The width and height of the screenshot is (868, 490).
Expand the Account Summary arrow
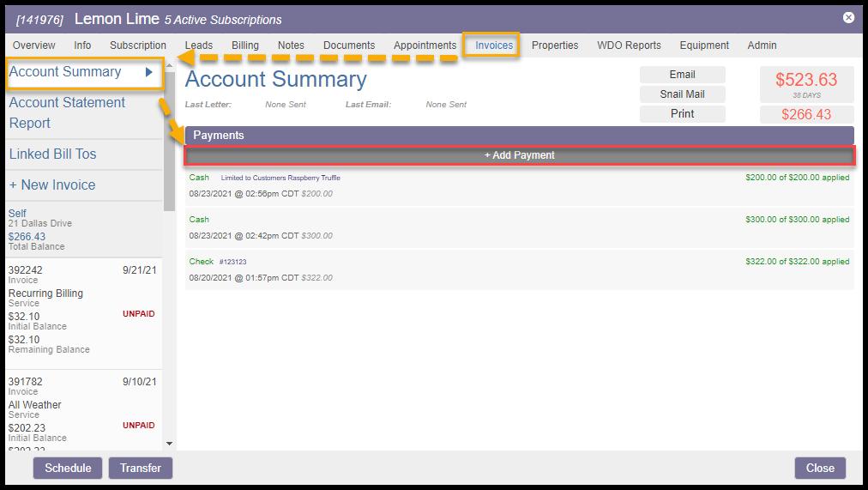(x=149, y=73)
